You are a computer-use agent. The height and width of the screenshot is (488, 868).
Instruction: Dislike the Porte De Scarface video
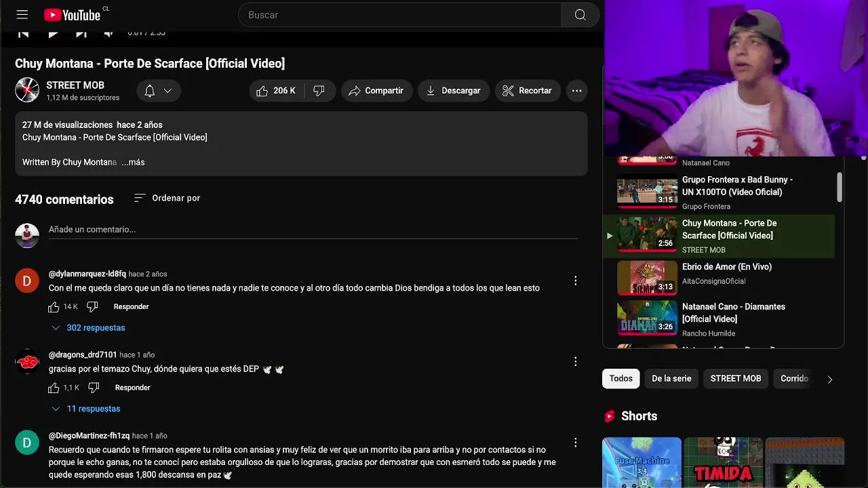click(319, 91)
